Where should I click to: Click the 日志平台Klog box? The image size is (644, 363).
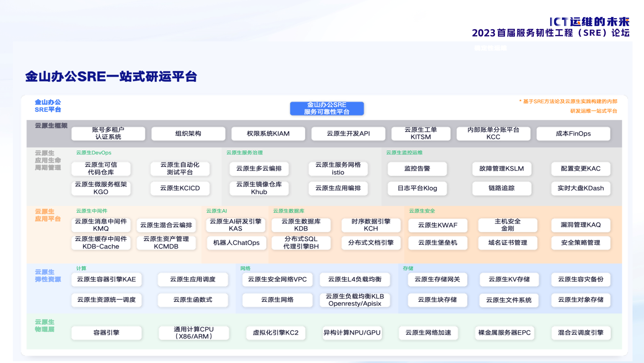pos(417,188)
